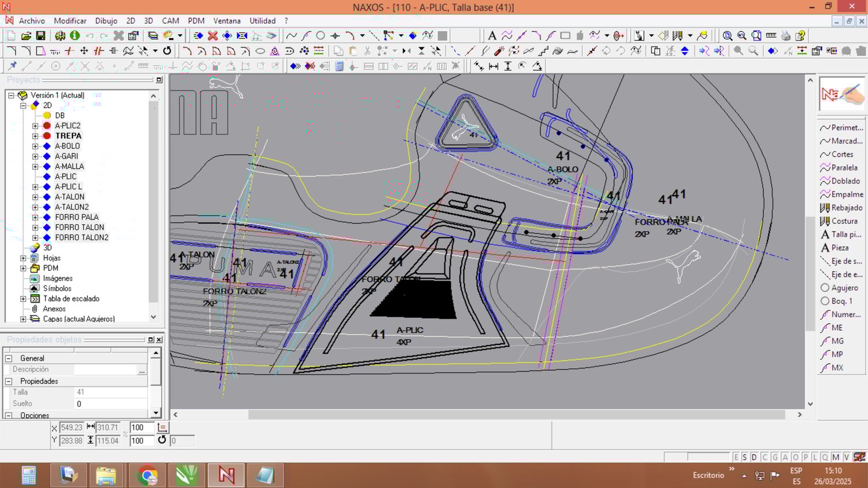Click the horizontal scrollbar under the canvas
Viewport: 868px width, 488px height.
coord(516,414)
